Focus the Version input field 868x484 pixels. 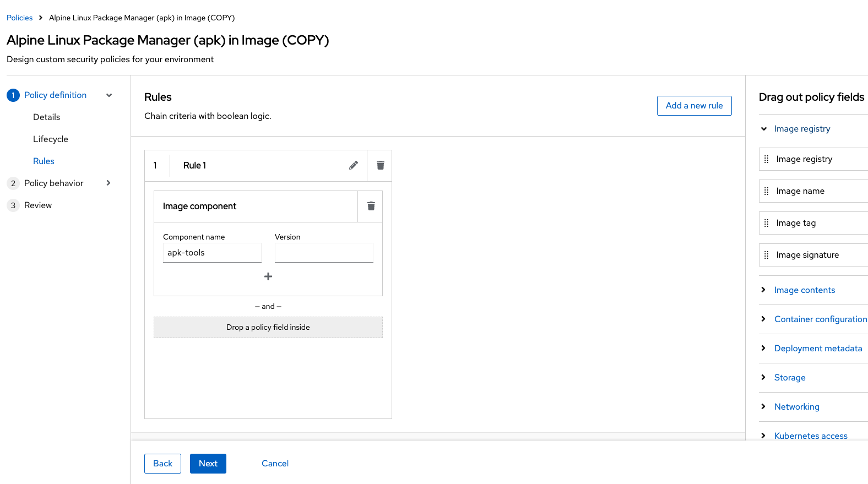point(324,253)
